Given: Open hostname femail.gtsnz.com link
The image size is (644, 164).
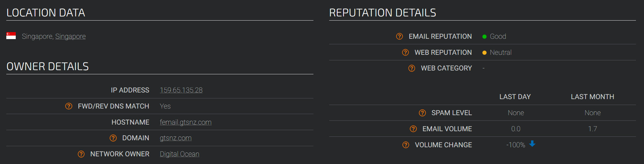Looking at the screenshot, I should coord(185,122).
